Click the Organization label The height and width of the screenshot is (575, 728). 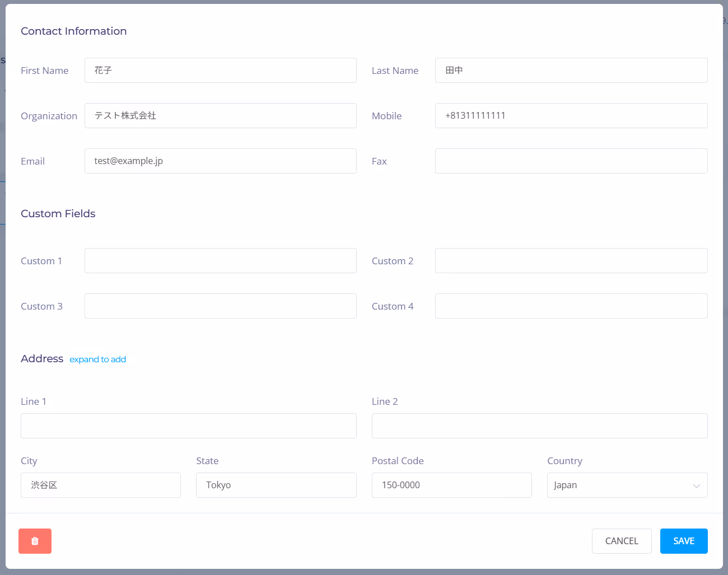(x=49, y=116)
